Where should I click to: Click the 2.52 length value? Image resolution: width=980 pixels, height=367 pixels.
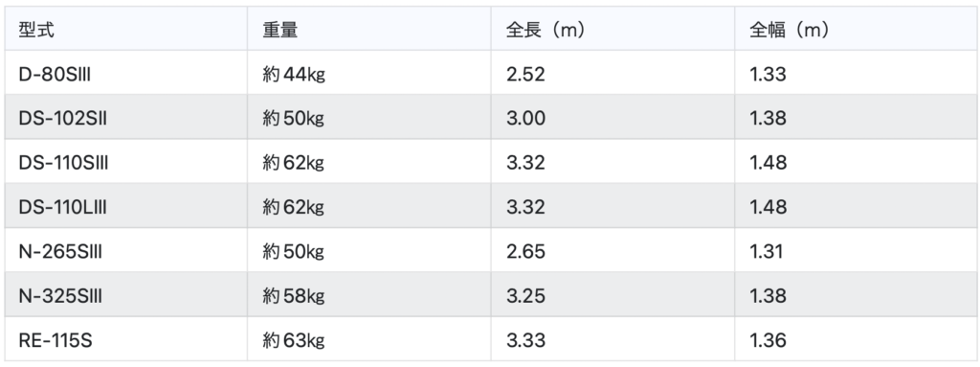[525, 75]
